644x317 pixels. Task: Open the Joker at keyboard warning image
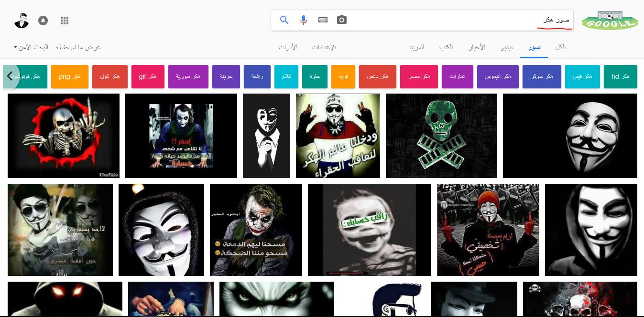(x=181, y=136)
